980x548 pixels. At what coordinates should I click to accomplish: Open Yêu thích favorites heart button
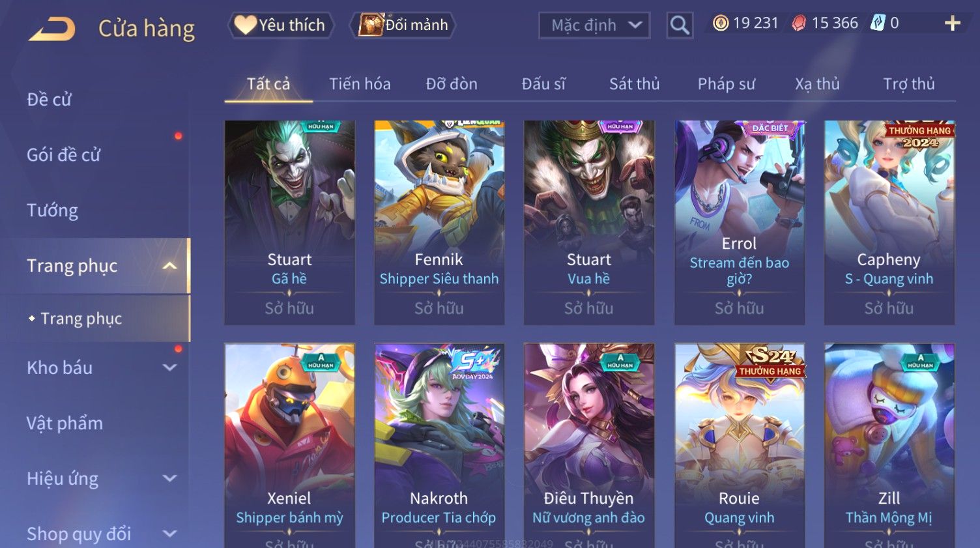(x=281, y=25)
